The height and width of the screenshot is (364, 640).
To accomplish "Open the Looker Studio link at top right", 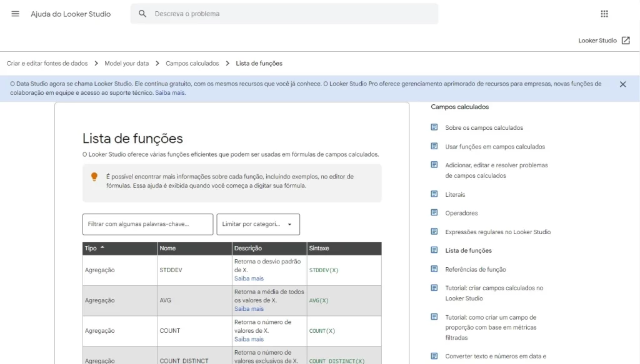I will [597, 41].
